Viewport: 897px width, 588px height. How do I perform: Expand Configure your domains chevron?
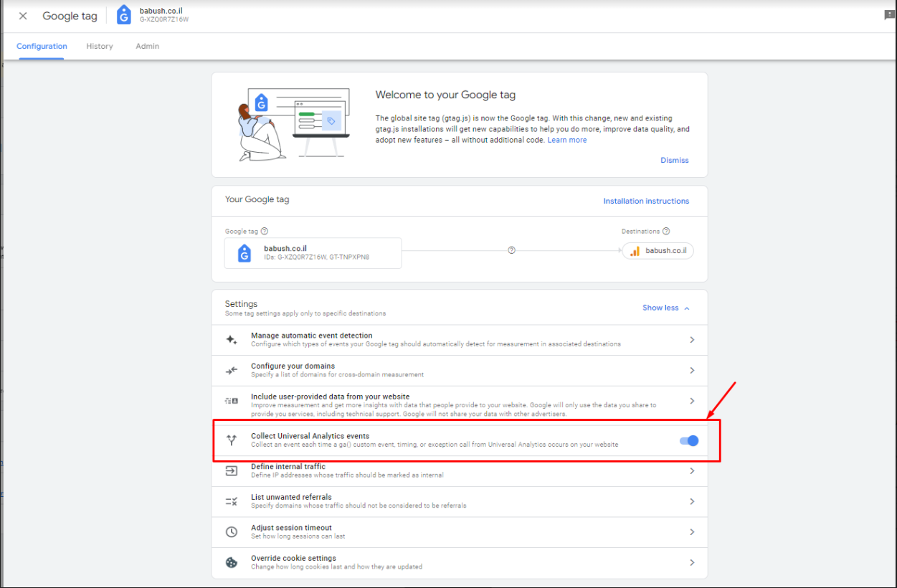692,371
